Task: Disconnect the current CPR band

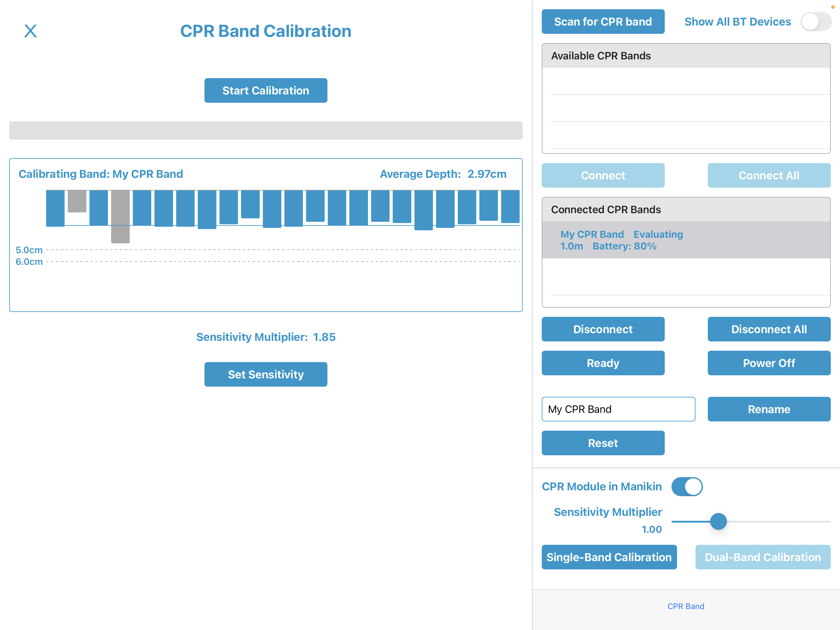Action: [x=603, y=329]
